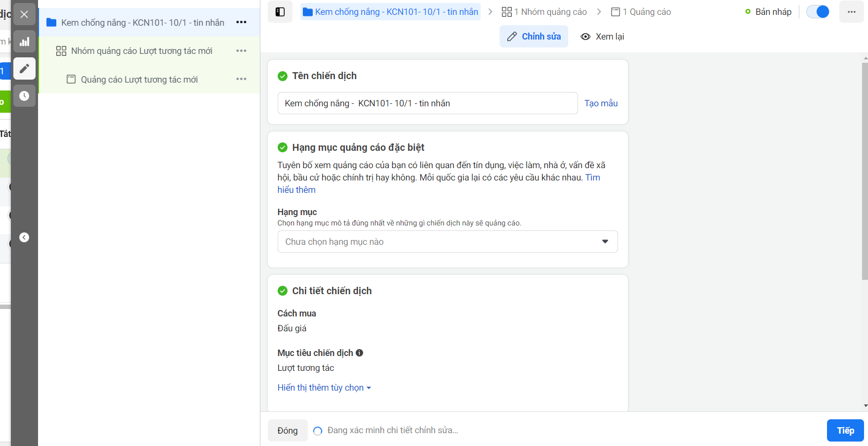
Task: Switch to the Xem lại tab
Action: tap(602, 37)
